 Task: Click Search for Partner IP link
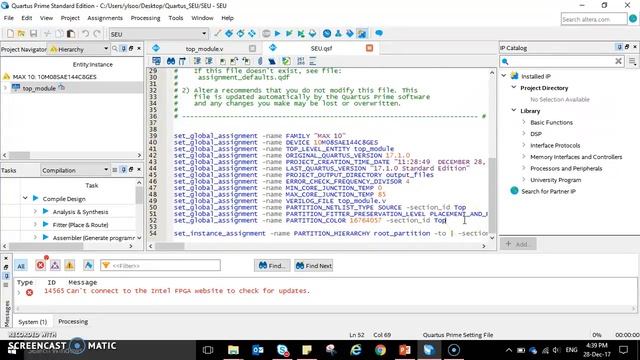pyautogui.click(x=548, y=191)
